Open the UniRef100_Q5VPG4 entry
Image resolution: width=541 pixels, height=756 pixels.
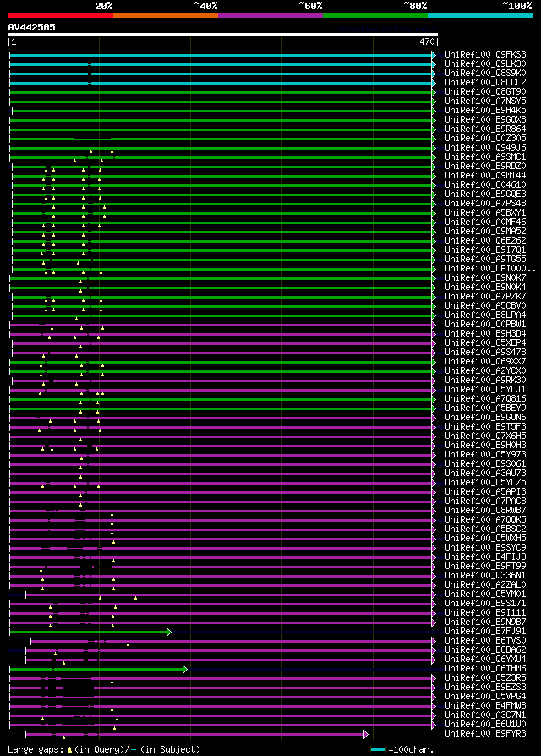point(485,697)
